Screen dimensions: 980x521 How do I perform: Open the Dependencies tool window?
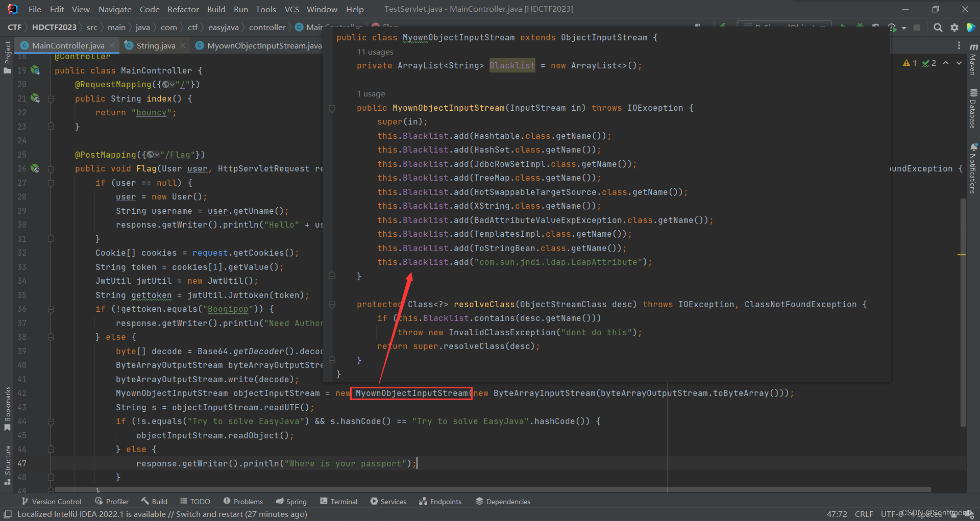(503, 502)
